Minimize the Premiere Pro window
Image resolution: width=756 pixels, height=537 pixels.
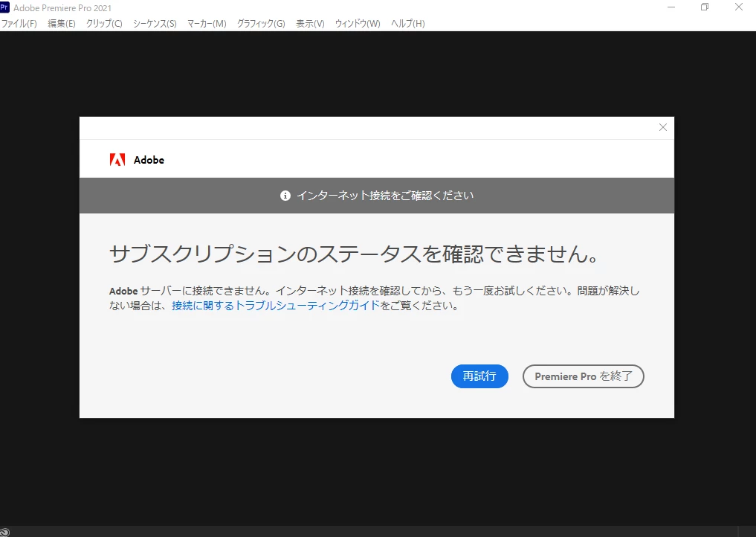point(671,7)
